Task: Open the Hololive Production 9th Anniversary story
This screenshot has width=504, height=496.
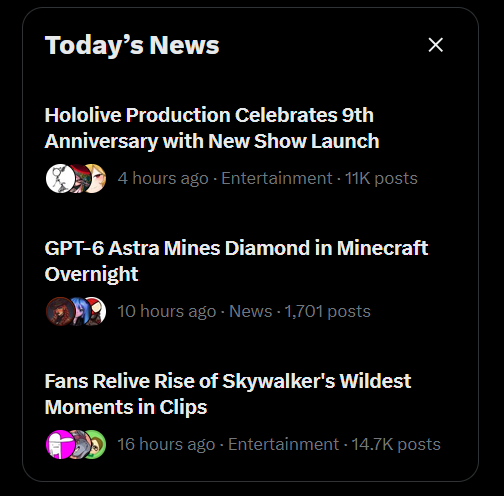Action: pos(212,128)
